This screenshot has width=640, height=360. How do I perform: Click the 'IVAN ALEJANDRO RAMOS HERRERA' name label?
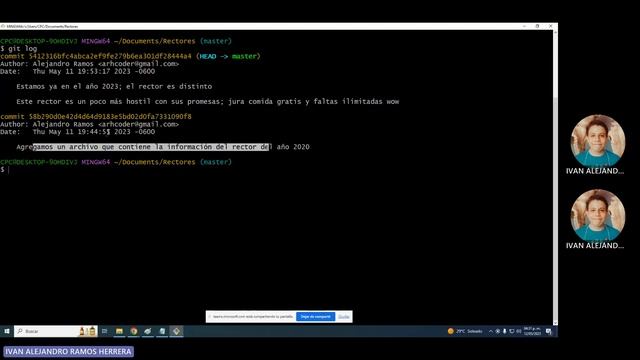69,351
